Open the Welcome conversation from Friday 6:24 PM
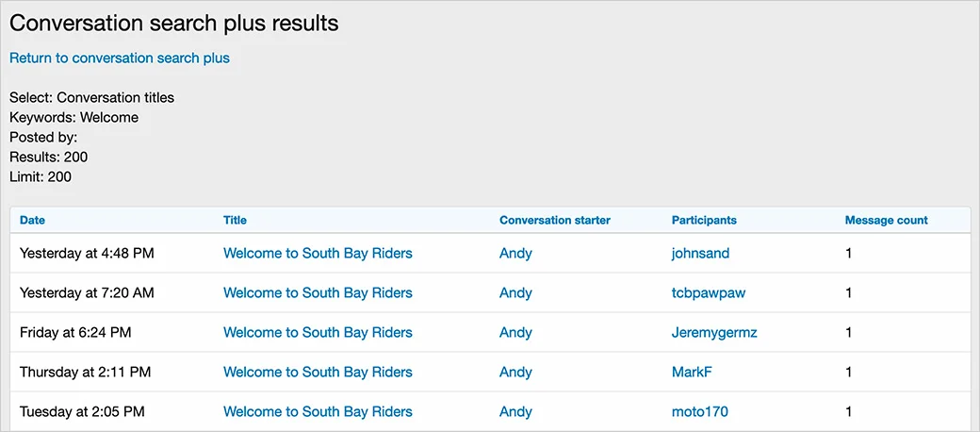The height and width of the screenshot is (432, 980). pos(318,332)
